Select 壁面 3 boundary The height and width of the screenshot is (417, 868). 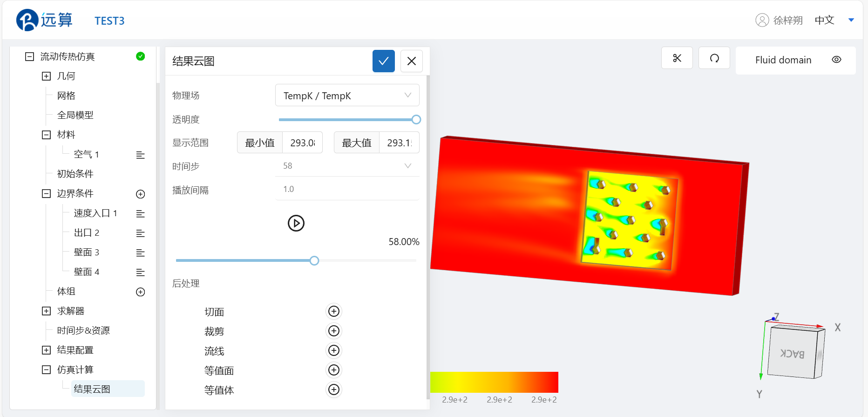87,252
